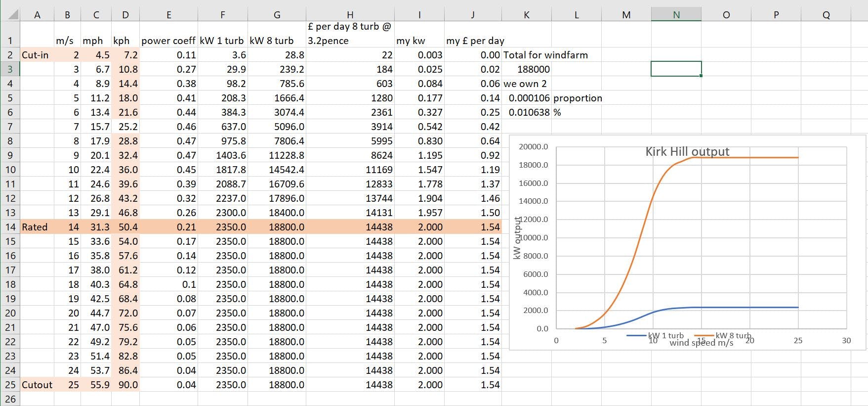
Task: Click the 'we own 2' cell
Action: [527, 84]
